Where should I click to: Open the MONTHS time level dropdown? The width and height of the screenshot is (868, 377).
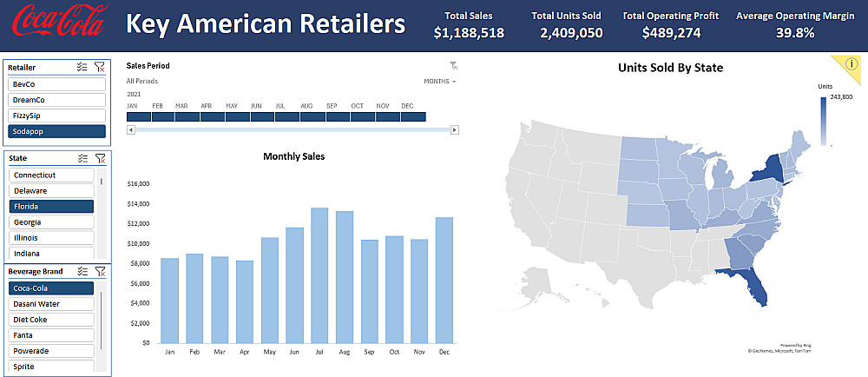coord(440,82)
